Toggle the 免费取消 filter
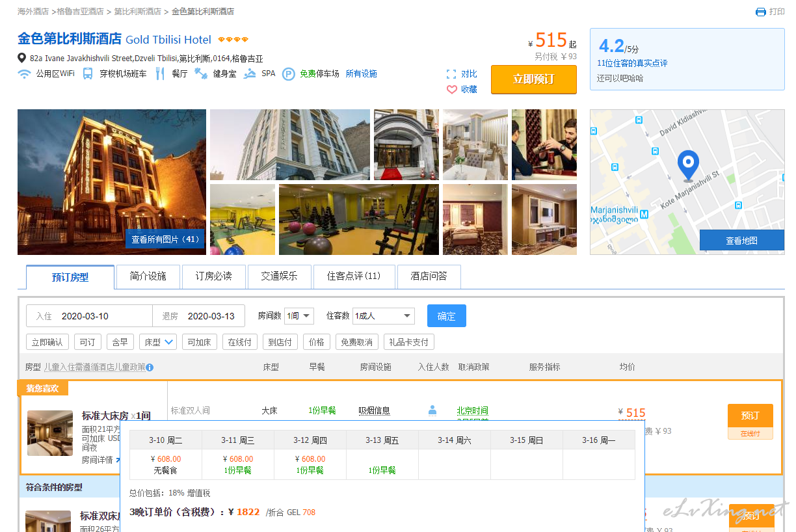 pyautogui.click(x=357, y=342)
